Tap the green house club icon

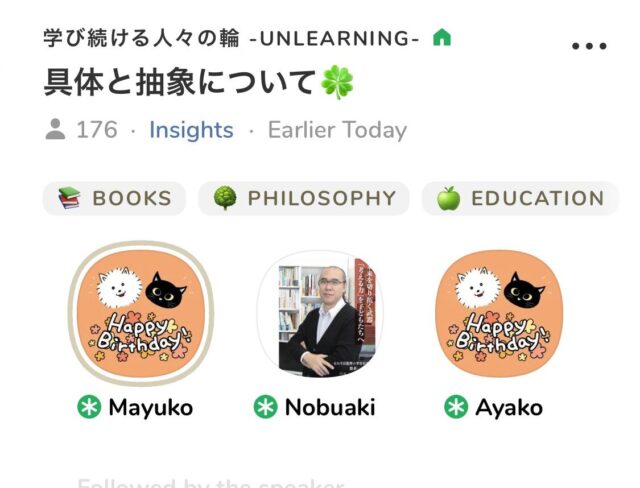[x=442, y=38]
